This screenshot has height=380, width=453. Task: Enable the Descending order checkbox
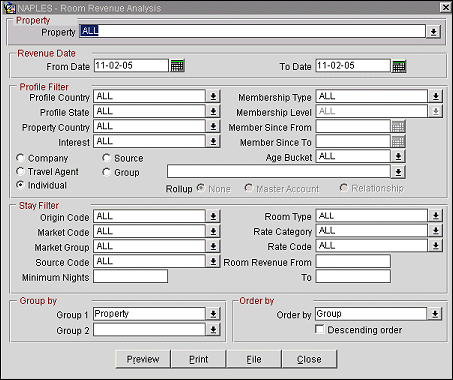[319, 329]
